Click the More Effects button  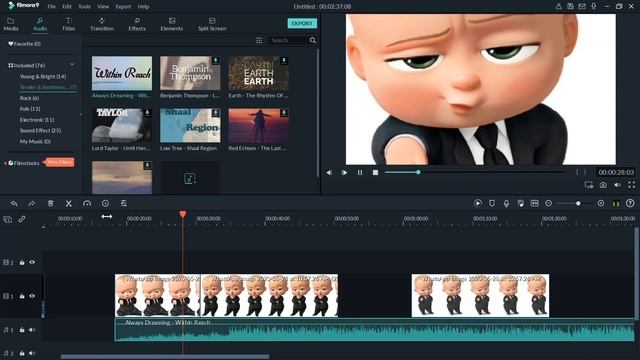click(60, 162)
